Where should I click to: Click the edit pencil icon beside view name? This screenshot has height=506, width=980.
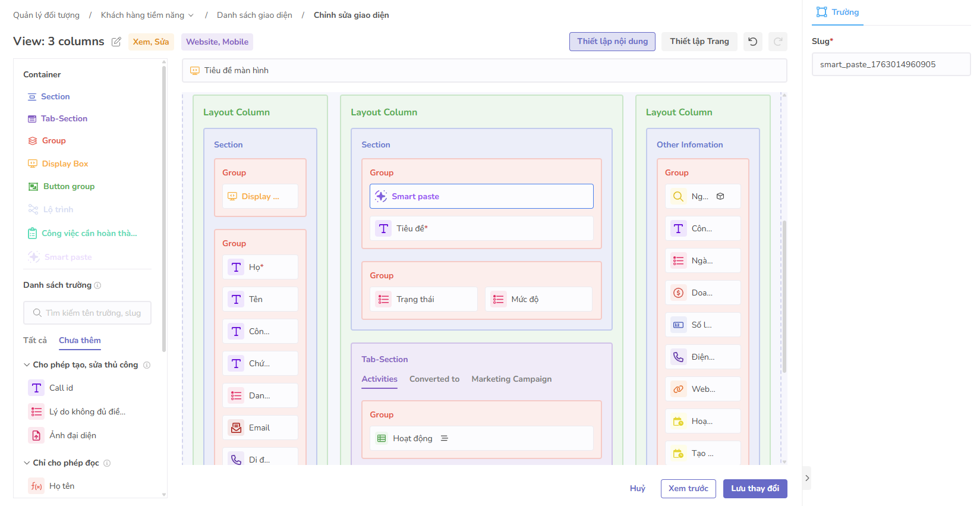coord(116,42)
